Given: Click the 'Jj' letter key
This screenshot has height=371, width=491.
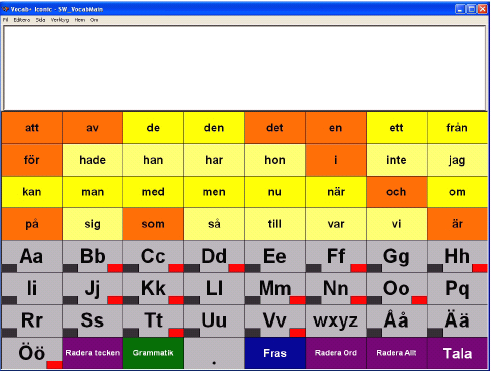Looking at the screenshot, I should [93, 288].
